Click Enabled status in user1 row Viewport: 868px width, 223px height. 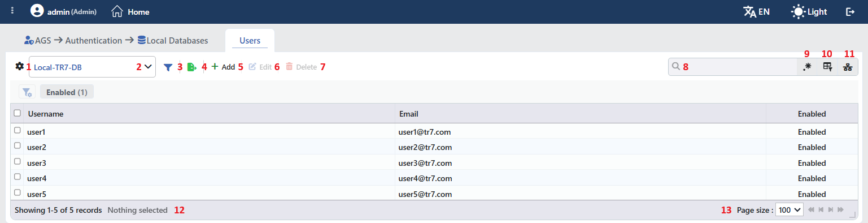click(x=812, y=132)
